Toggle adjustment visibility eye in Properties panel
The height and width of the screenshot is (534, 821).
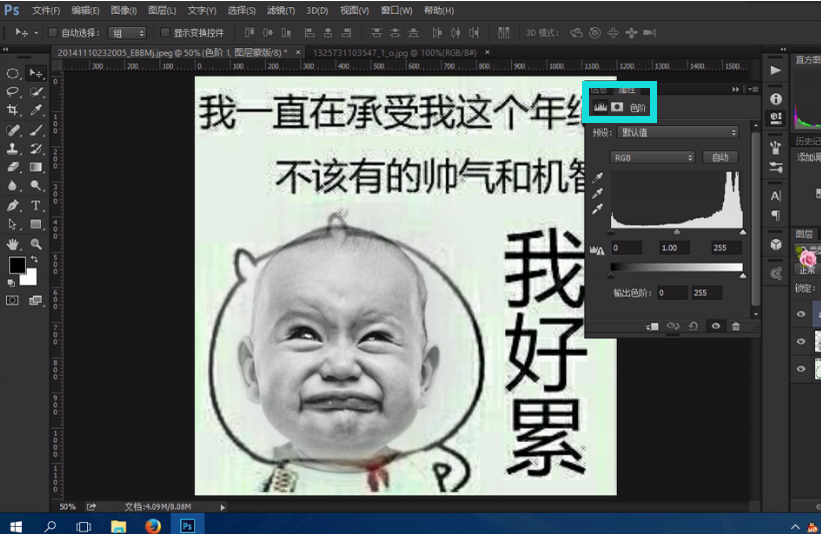(715, 326)
